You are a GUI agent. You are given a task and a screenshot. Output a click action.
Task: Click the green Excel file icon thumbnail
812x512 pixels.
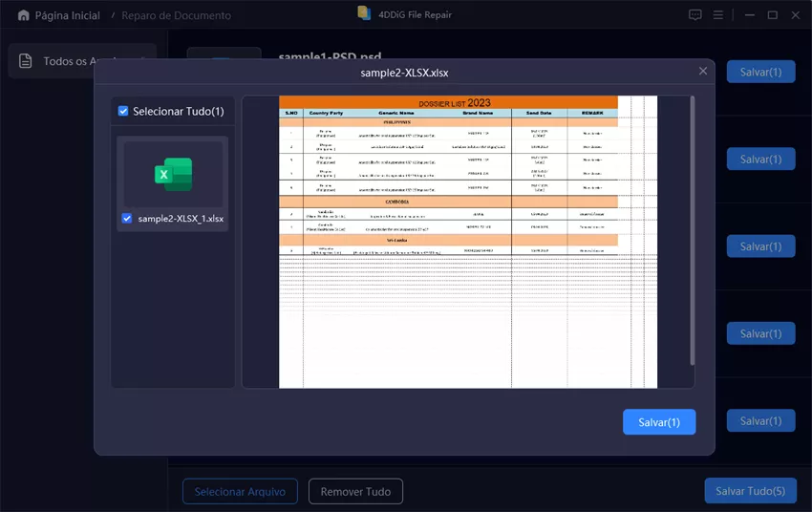[x=173, y=175]
